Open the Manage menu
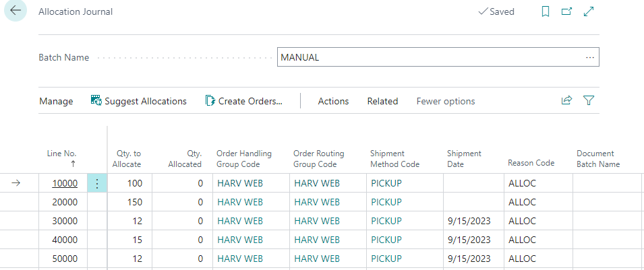This screenshot has width=644, height=270. 56,101
